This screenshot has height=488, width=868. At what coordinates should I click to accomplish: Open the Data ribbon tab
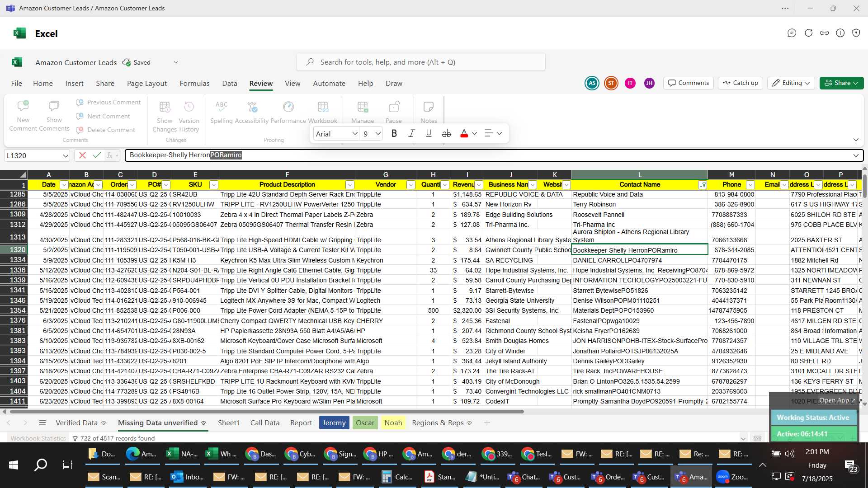(x=230, y=83)
